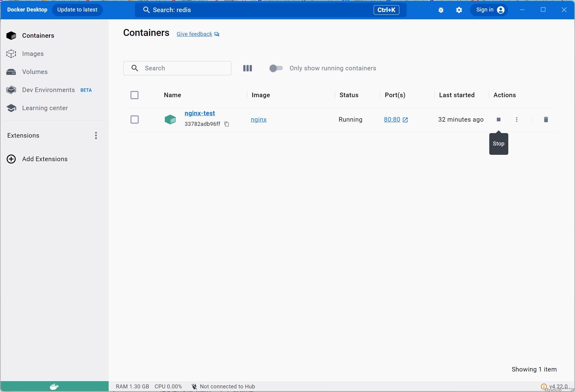Click the Sign in button text
The height and width of the screenshot is (392, 575).
[x=485, y=10]
